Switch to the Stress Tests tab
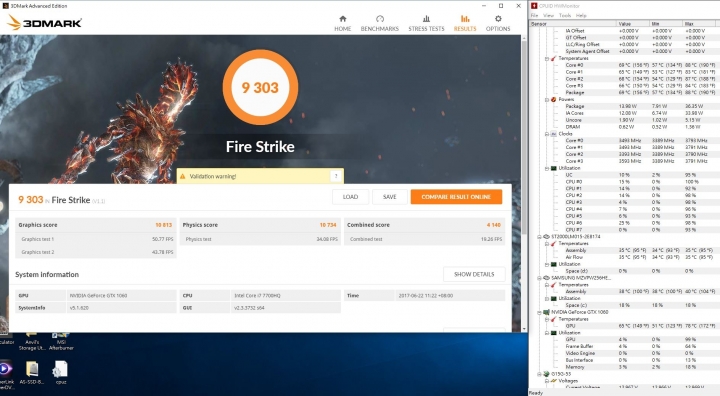Viewport: 720px width, 396px height. coord(426,23)
